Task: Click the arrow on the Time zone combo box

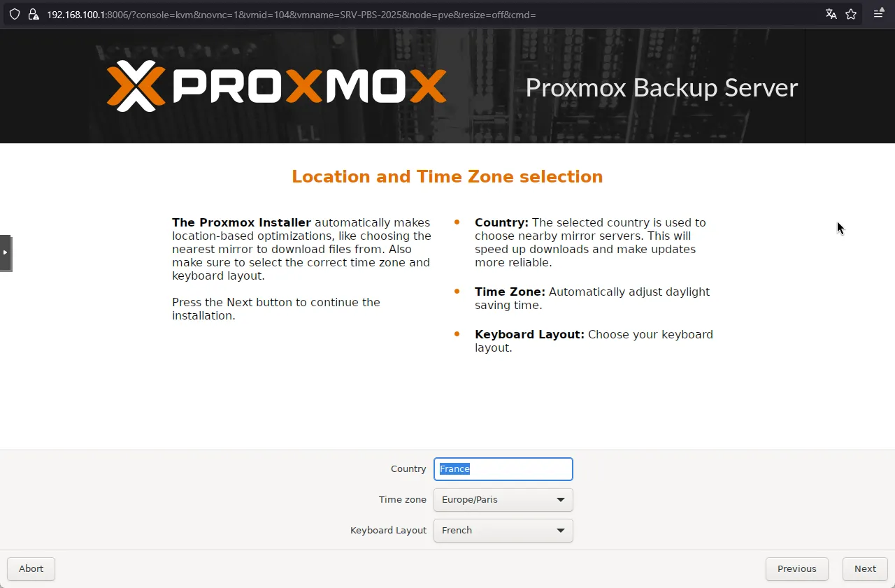Action: click(x=561, y=500)
